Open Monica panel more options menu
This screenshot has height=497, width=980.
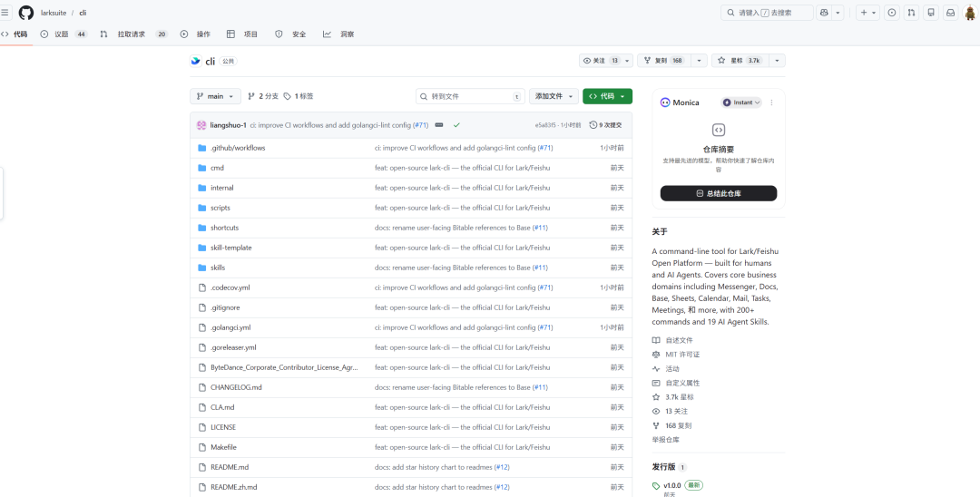(x=771, y=102)
